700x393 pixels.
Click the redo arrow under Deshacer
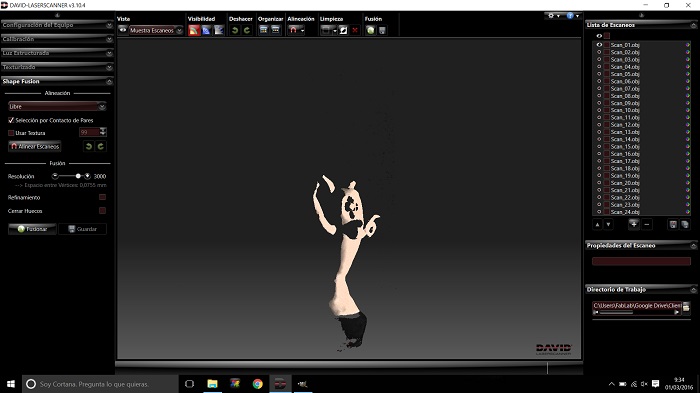tap(246, 30)
